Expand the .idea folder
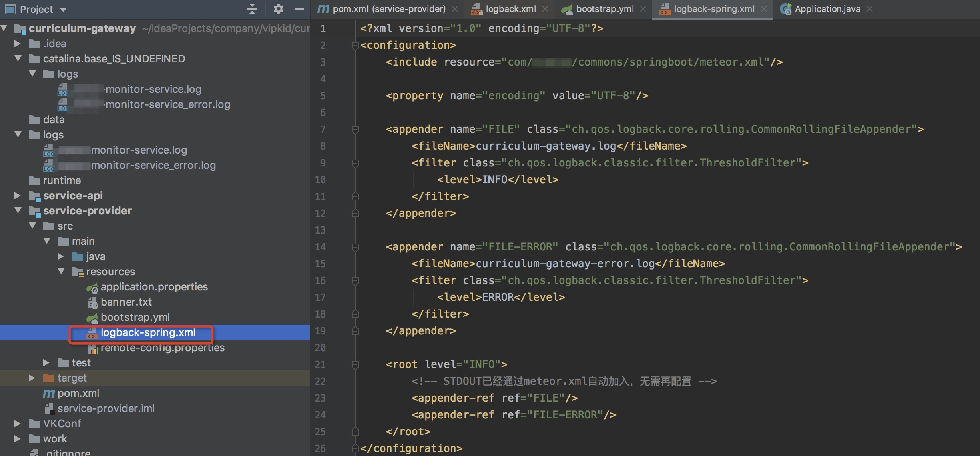Image resolution: width=980 pixels, height=456 pixels. 17,43
